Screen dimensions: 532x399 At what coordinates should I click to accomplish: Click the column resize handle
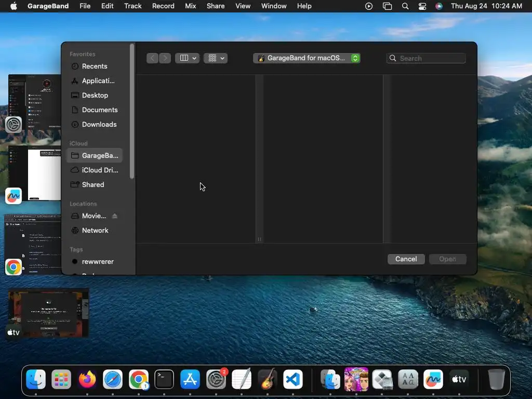tap(260, 239)
